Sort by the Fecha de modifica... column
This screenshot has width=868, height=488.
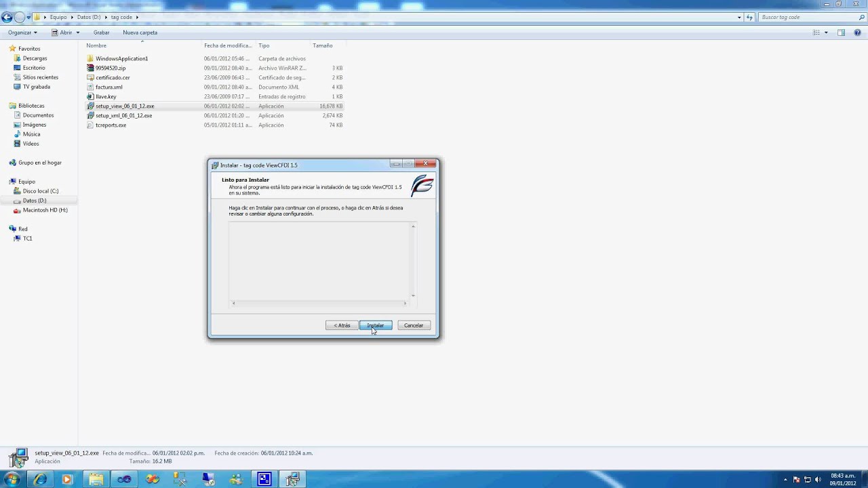[229, 45]
